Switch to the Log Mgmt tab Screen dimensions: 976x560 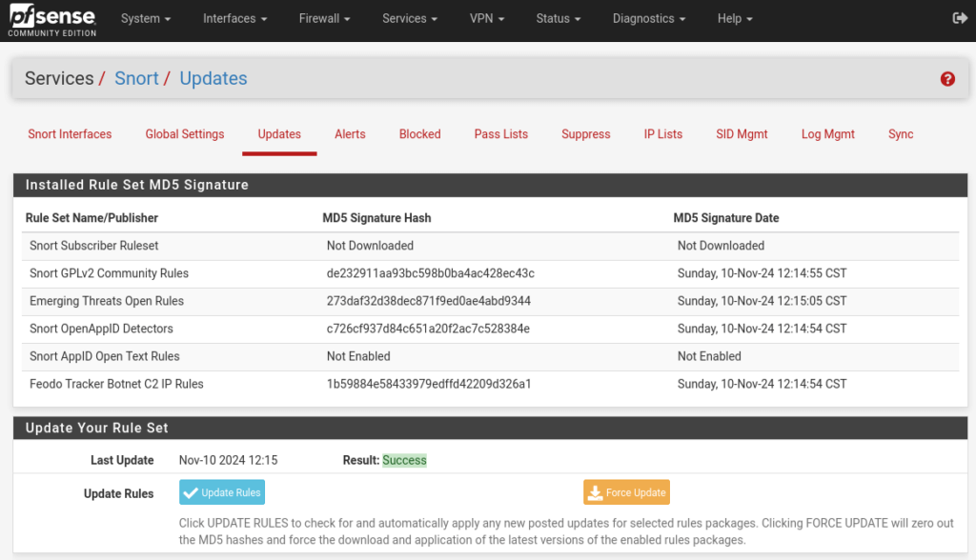coord(828,134)
